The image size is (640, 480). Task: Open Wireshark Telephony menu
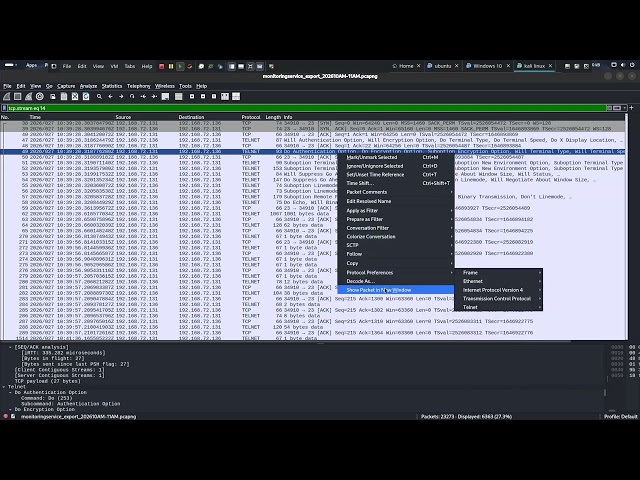(x=139, y=86)
